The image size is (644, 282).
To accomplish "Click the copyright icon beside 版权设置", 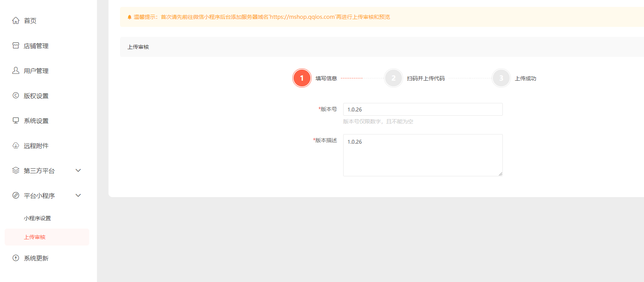I will (16, 95).
